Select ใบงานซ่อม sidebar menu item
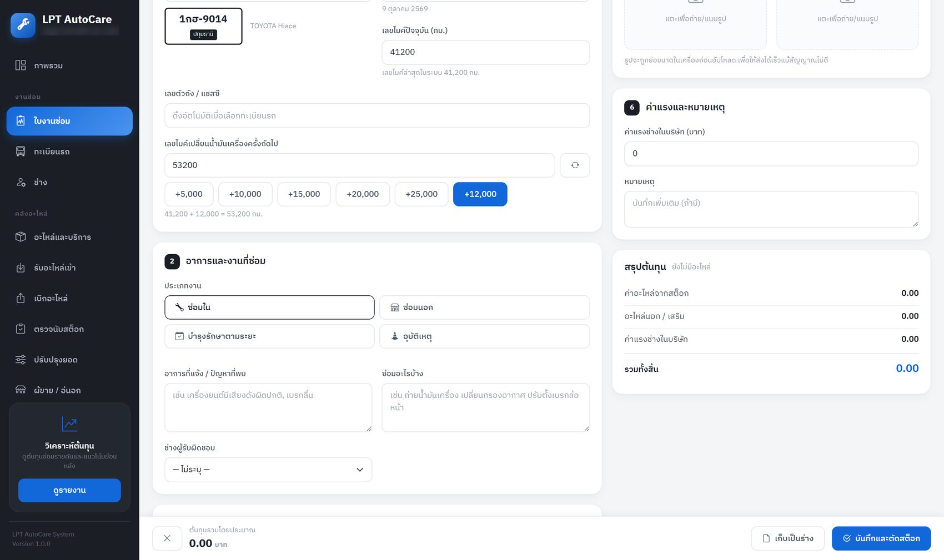Image resolution: width=944 pixels, height=560 pixels. click(x=69, y=121)
